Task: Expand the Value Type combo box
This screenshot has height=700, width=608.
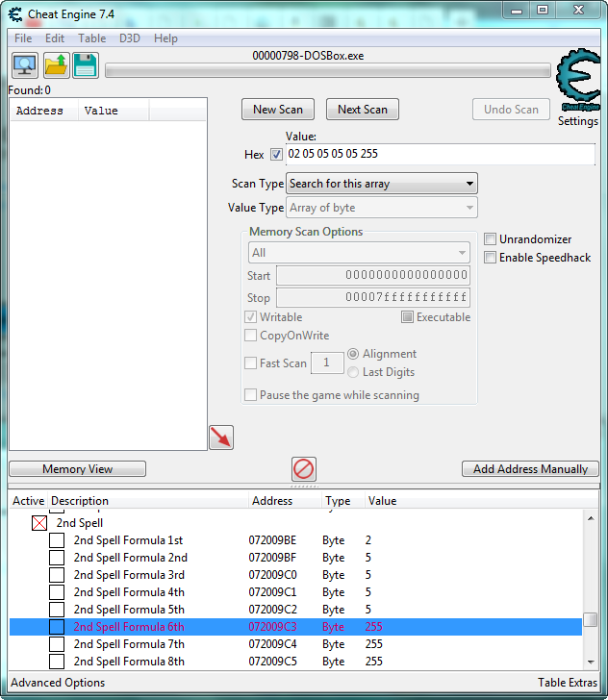Action: [x=382, y=208]
